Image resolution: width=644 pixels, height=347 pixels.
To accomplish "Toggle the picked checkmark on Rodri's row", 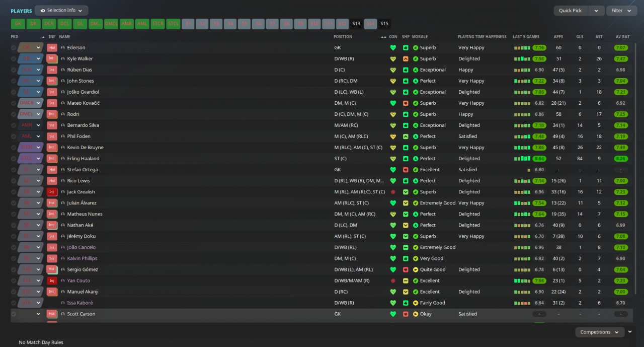I will (14, 114).
